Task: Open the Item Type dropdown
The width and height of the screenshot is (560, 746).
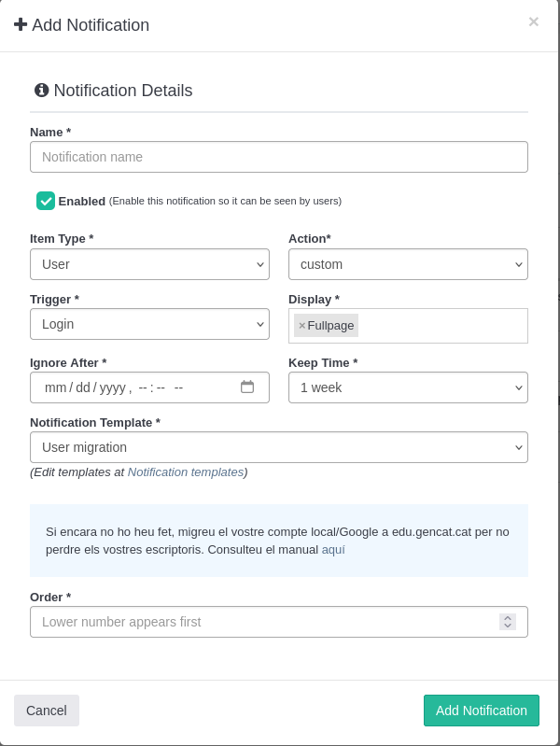Action: 149,264
